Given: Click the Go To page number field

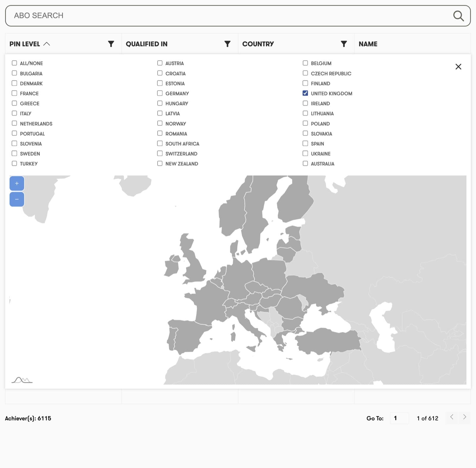Looking at the screenshot, I should click(x=399, y=418).
